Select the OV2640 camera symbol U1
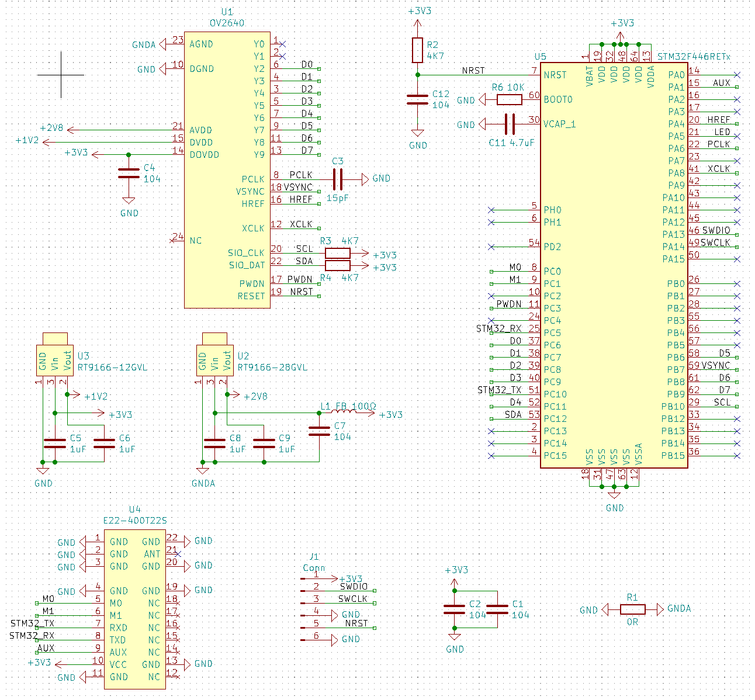Viewport: 755px width, 700px height. (x=227, y=169)
